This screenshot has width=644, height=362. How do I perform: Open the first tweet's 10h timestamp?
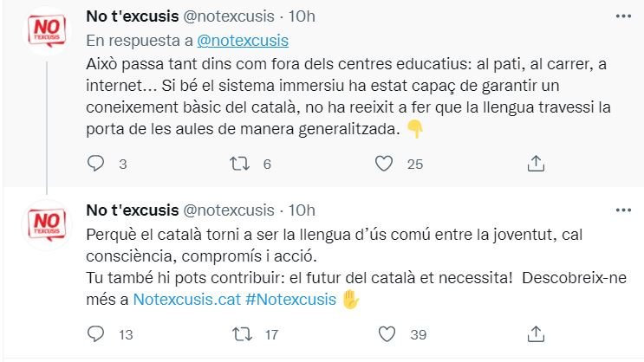click(302, 16)
